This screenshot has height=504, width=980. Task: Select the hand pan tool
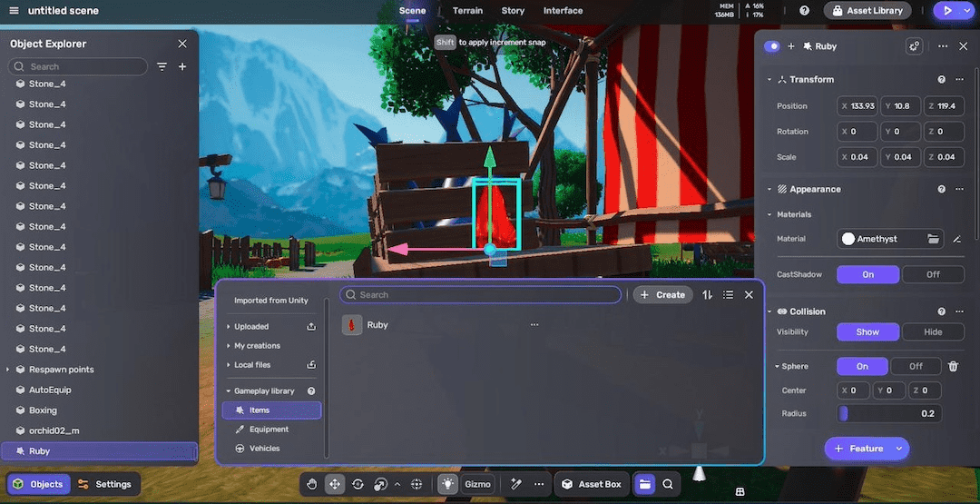coord(311,484)
